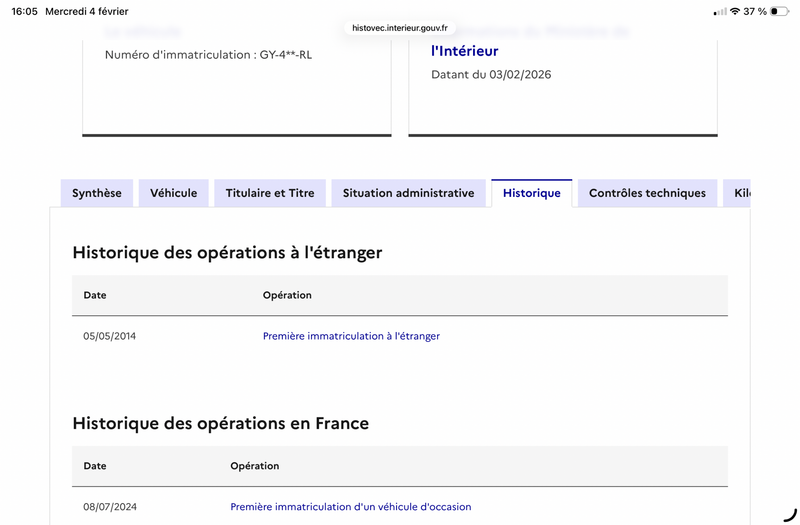Tap the 16:05 clock in status bar
The width and height of the screenshot is (800, 525).
pos(25,12)
